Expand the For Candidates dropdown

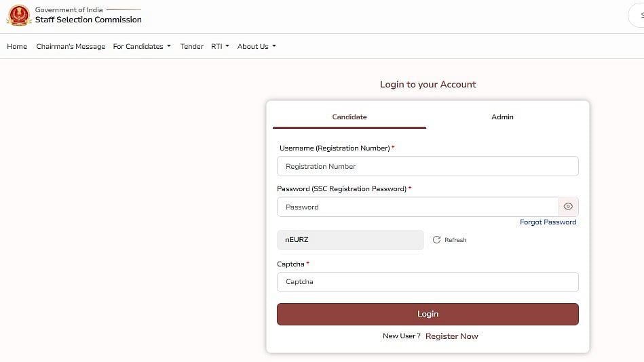click(142, 47)
